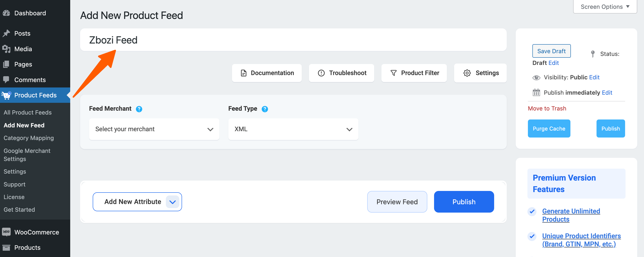Viewport: 644px width, 257px height.
Task: Open the XML feed type dropdown
Action: tap(293, 129)
